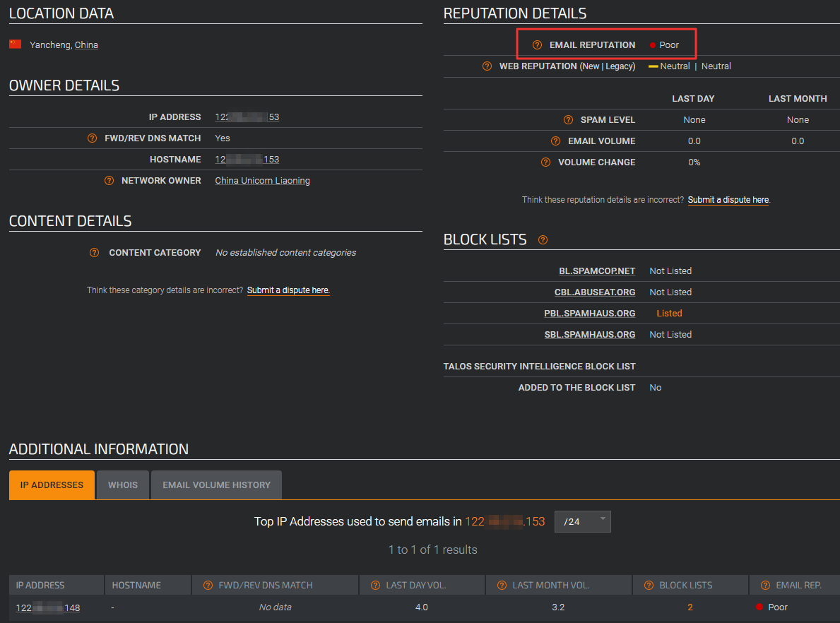
Task: Click the PBL.SPAMHAUS.ORG block list link
Action: point(589,314)
